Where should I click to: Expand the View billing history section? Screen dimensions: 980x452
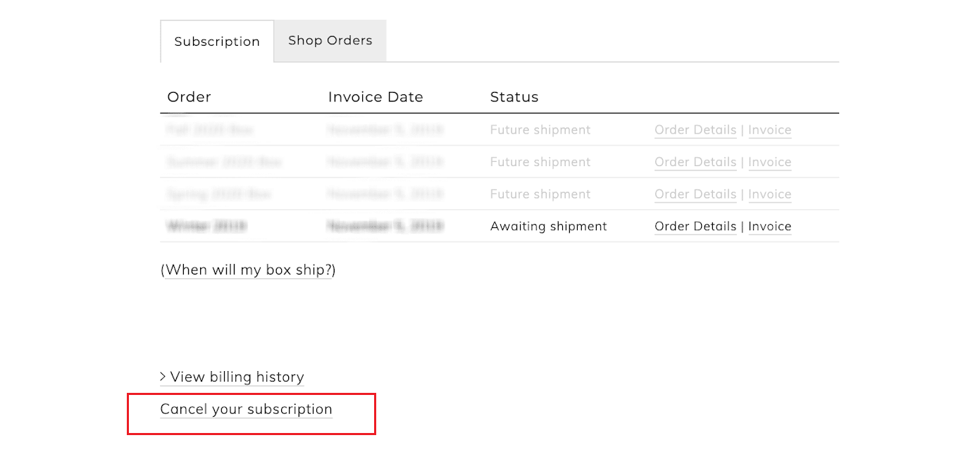[x=237, y=377]
